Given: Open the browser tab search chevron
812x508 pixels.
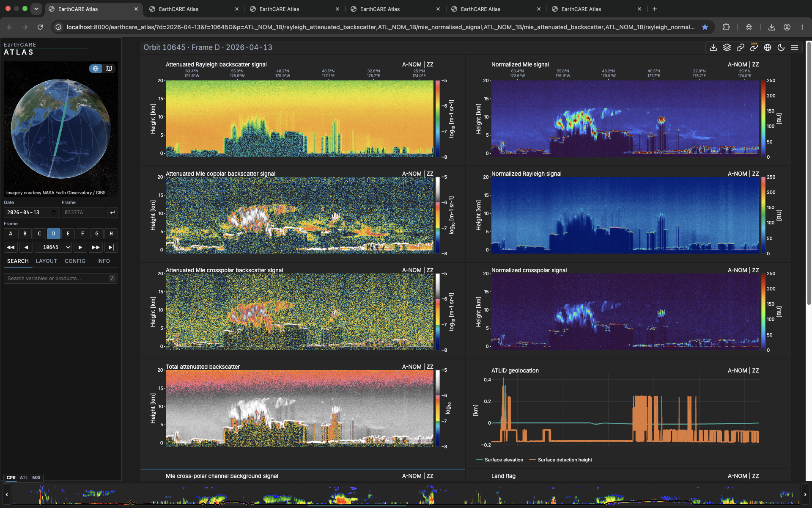Looking at the screenshot, I should (x=36, y=9).
